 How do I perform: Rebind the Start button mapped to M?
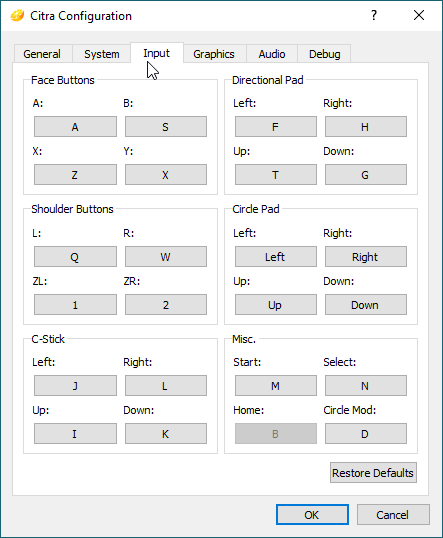276,385
